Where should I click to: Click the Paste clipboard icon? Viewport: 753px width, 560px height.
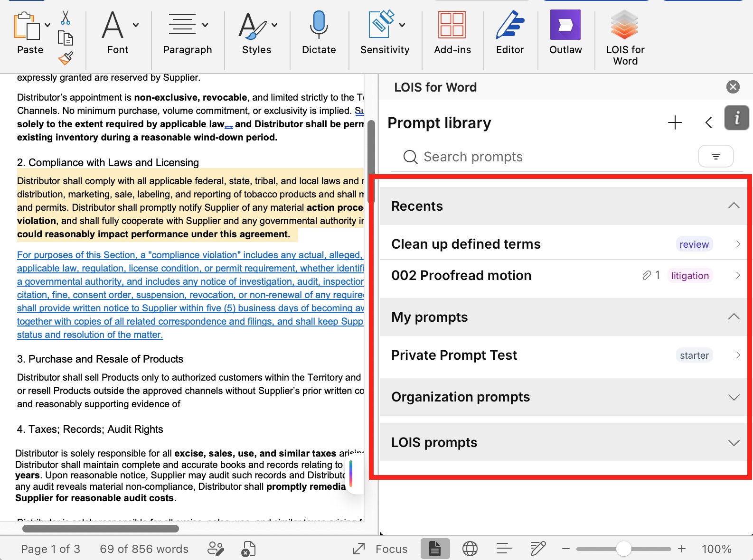(27, 26)
